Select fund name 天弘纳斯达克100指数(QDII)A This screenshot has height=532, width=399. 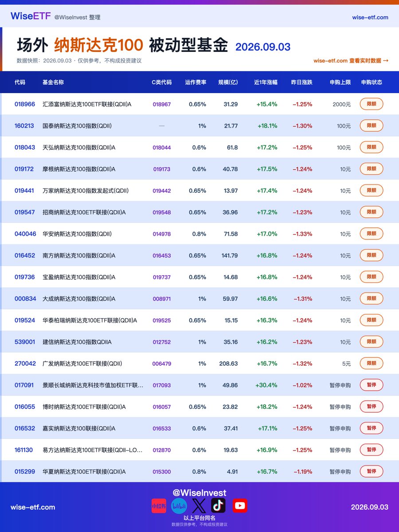(79, 147)
